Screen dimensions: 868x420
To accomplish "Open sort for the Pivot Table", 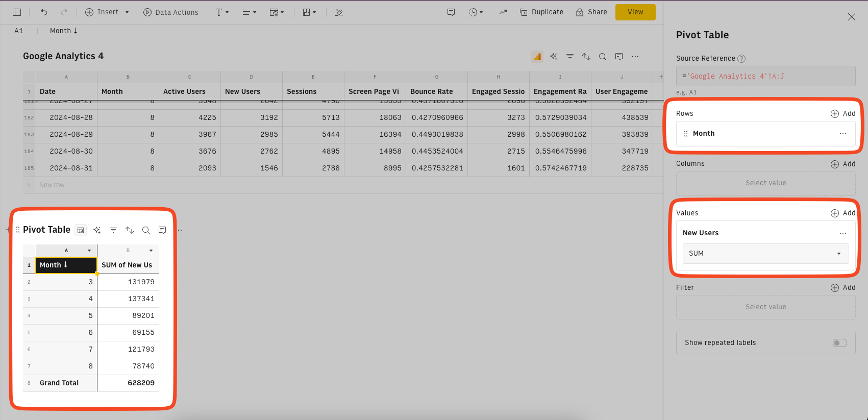I will 130,230.
